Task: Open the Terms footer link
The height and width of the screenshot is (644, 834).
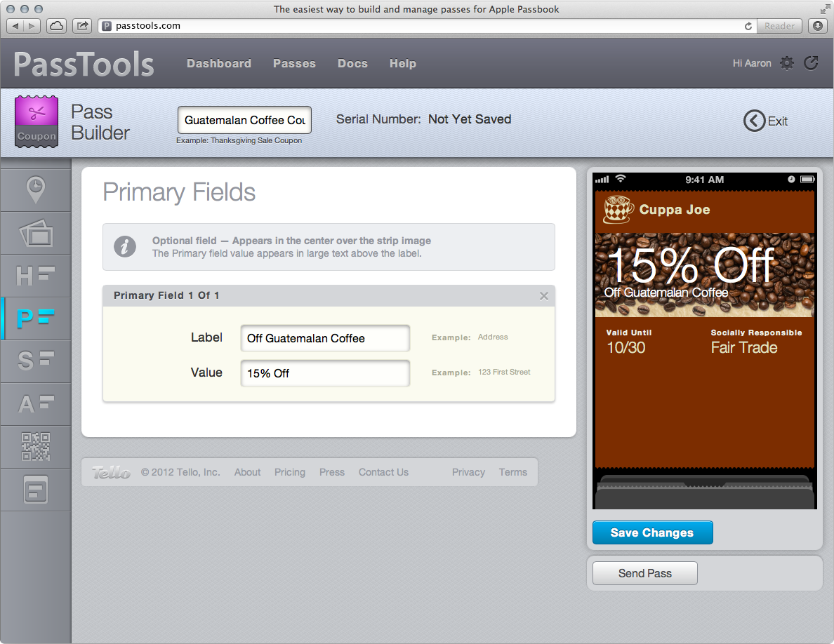Action: coord(512,472)
